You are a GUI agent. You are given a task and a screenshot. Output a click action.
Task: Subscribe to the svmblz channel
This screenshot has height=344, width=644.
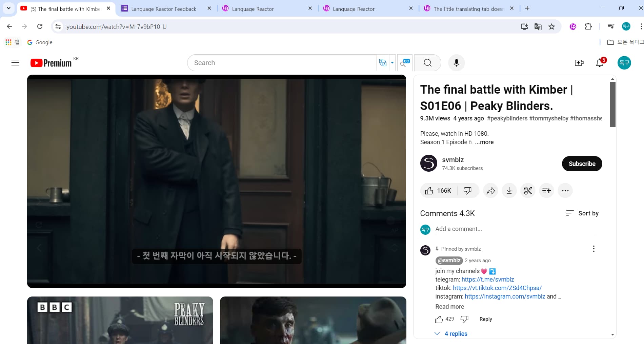coord(582,164)
